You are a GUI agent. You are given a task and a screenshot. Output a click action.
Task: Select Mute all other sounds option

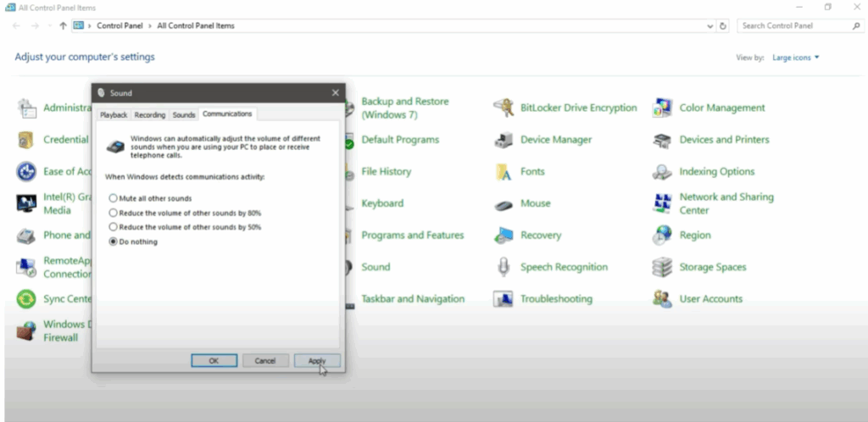(x=114, y=198)
